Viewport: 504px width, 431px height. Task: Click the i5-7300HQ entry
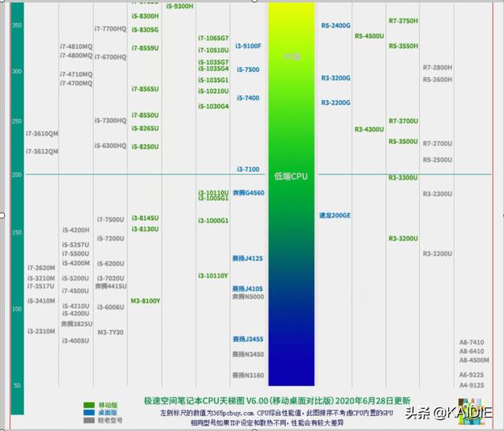pyautogui.click(x=110, y=121)
